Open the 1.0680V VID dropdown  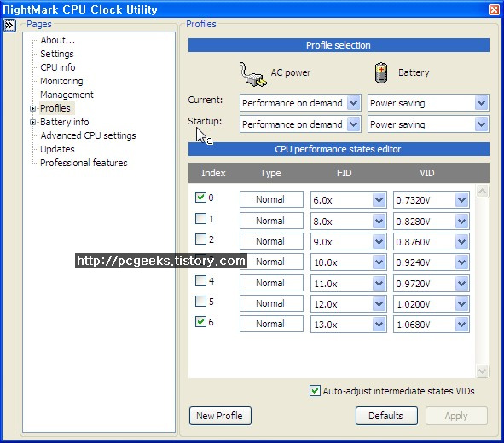[462, 325]
